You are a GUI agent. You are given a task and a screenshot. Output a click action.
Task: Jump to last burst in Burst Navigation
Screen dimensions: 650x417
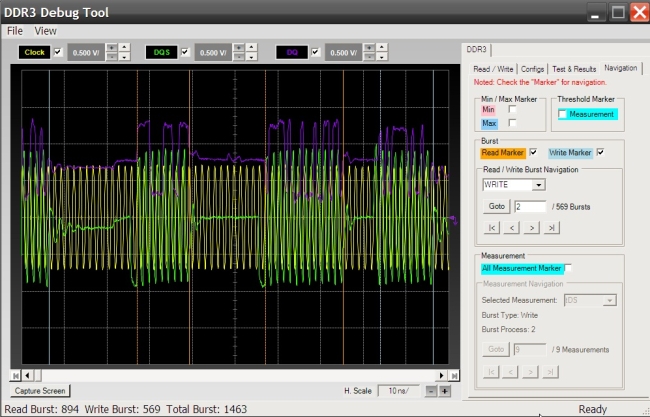point(551,228)
